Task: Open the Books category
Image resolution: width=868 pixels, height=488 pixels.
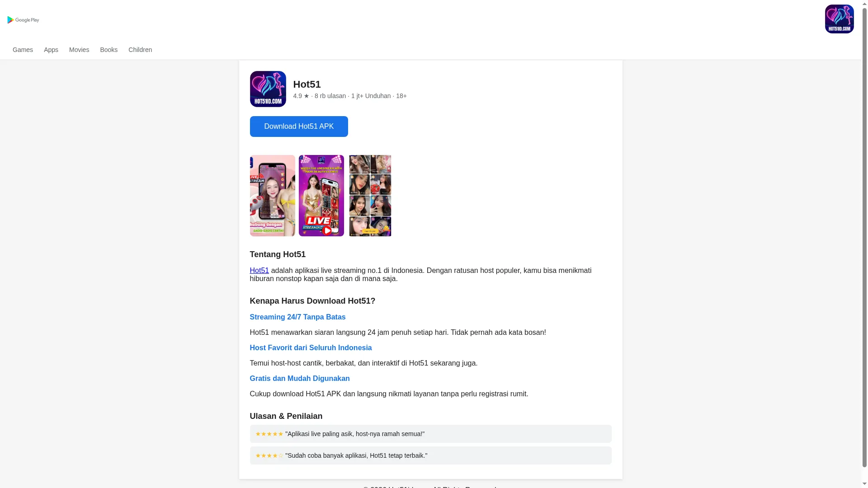Action: pos(108,50)
